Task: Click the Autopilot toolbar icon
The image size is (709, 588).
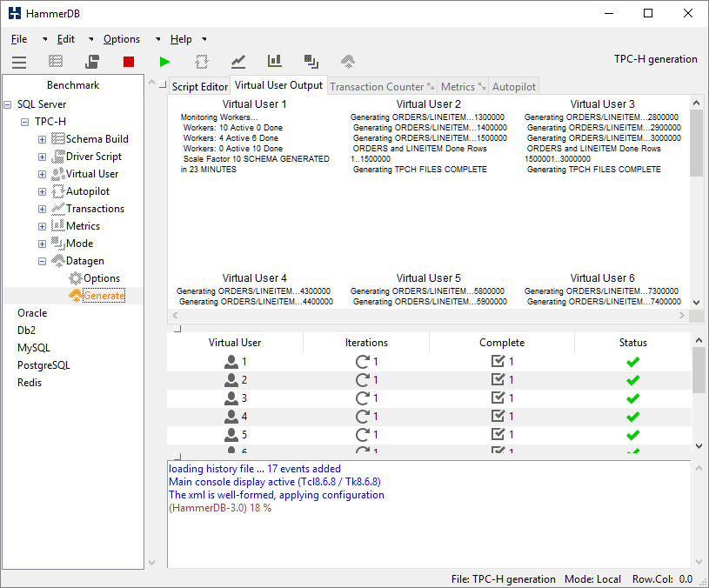Action: pyautogui.click(x=202, y=62)
